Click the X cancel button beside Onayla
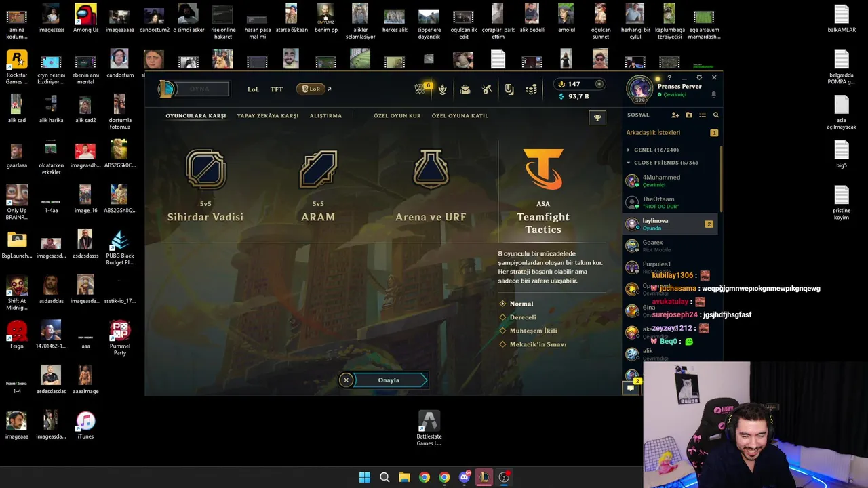Viewport: 868px width, 488px height. (x=346, y=380)
